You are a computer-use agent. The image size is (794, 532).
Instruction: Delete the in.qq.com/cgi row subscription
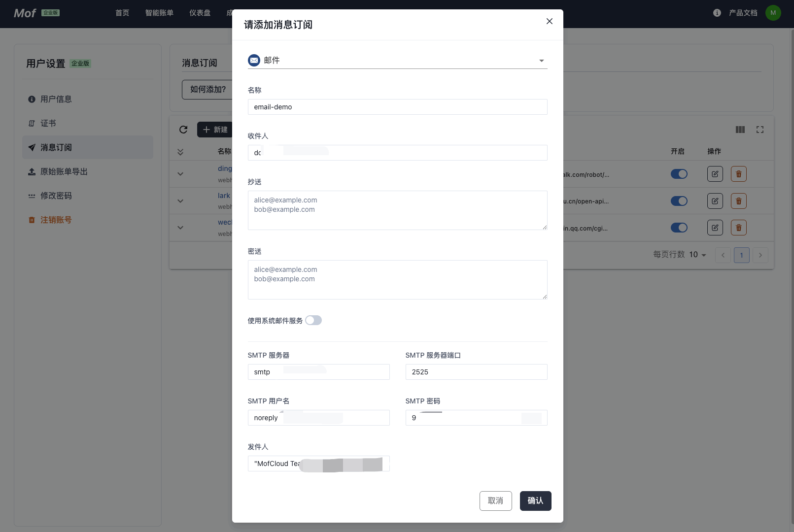(739, 228)
